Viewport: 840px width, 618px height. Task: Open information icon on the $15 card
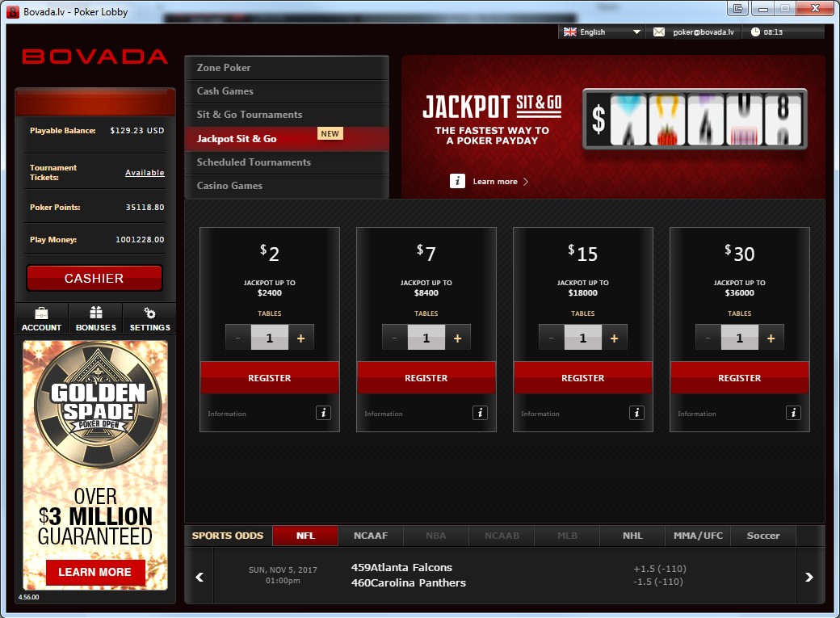pyautogui.click(x=636, y=413)
